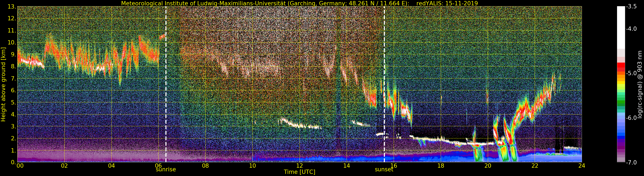Click the height tick label '6.'
This screenshot has width=644, height=176.
13,90
